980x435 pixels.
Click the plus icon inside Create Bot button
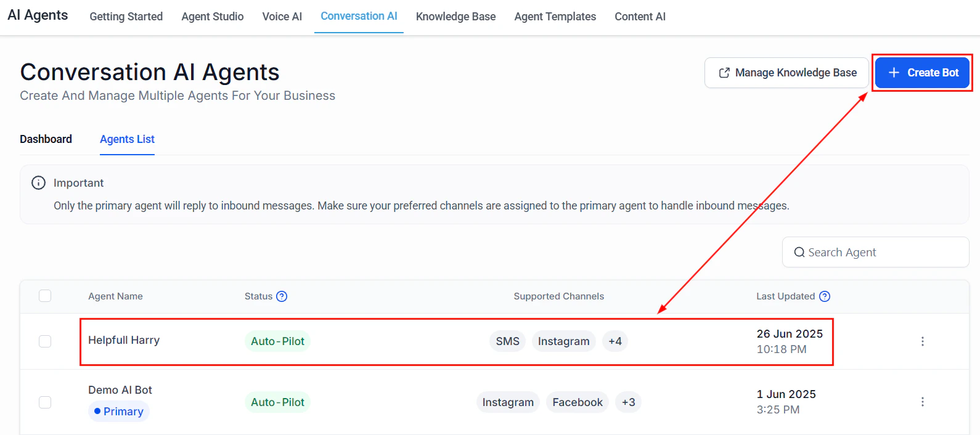(894, 72)
